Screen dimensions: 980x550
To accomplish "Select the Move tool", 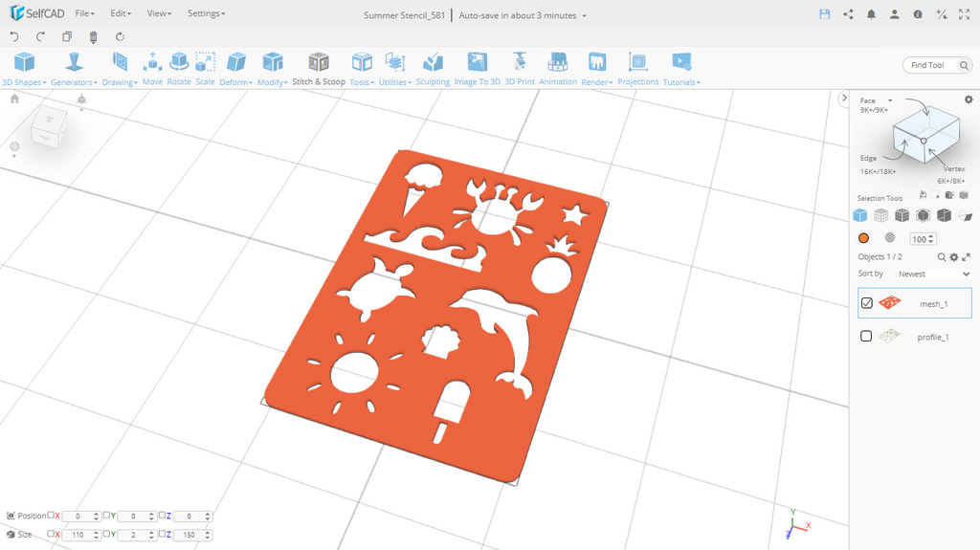I will pos(152,68).
